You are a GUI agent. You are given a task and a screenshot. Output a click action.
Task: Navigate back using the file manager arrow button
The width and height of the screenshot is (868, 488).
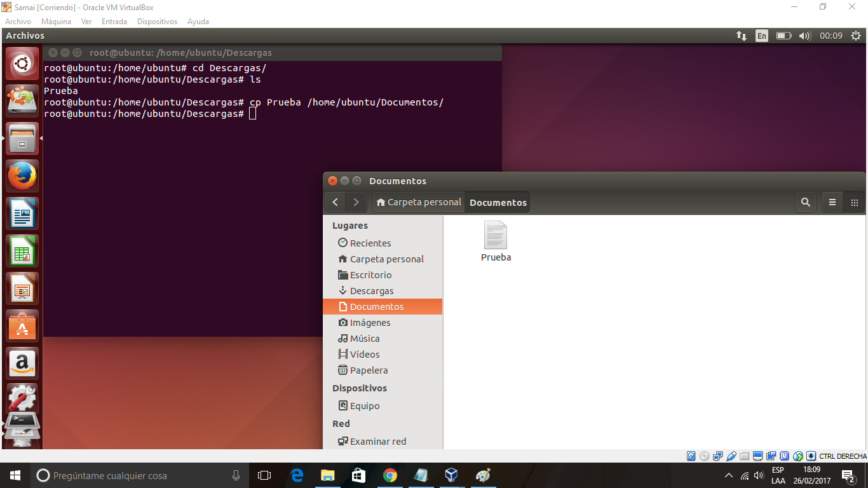pos(335,202)
